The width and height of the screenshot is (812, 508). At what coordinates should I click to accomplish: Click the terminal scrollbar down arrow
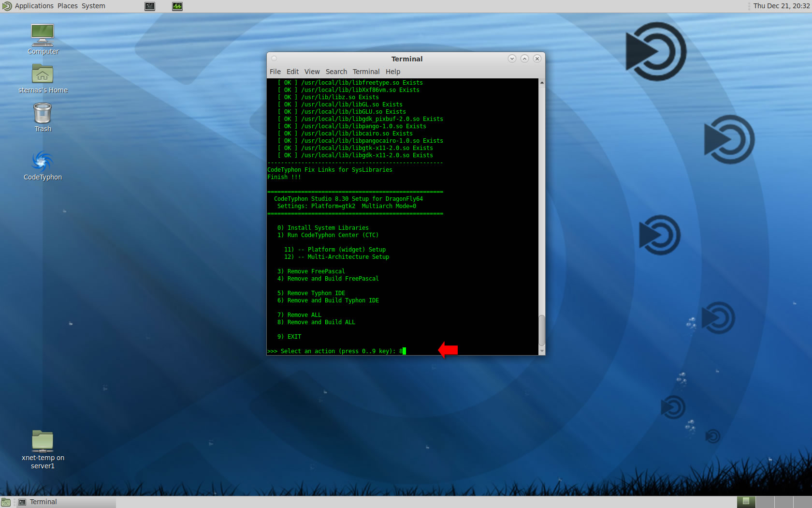(x=542, y=351)
